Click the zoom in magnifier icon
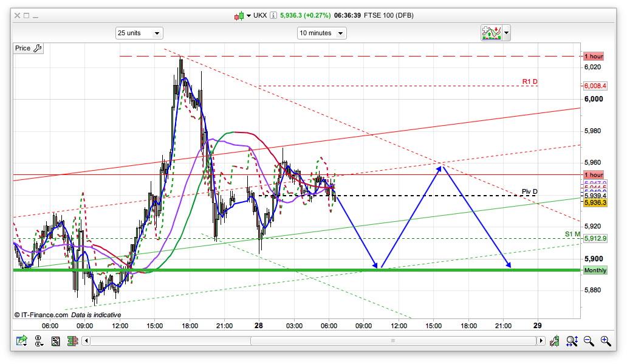The width and height of the screenshot is (627, 364). pyautogui.click(x=605, y=341)
